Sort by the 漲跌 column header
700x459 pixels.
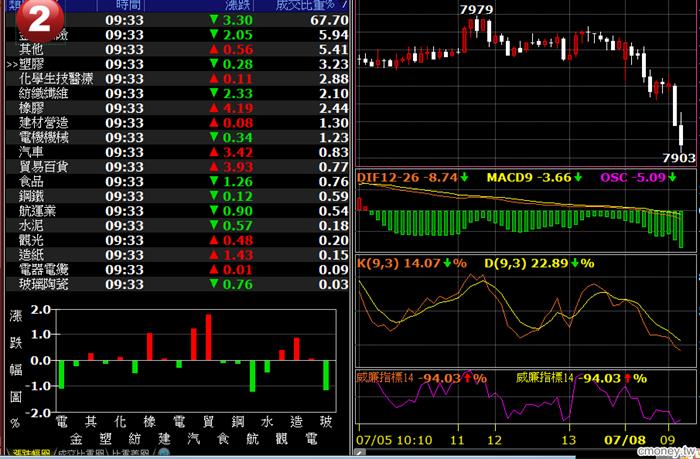tap(237, 5)
